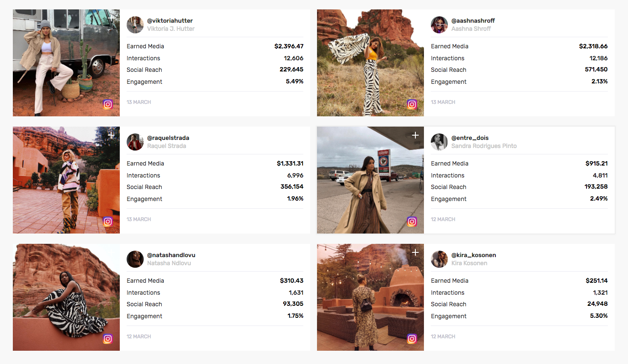Open Viktoria J. Hutter's profile avatar
The width and height of the screenshot is (628, 364).
click(x=135, y=25)
